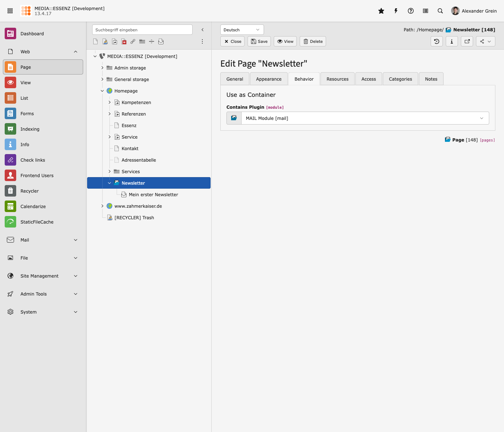The image size is (504, 432).
Task: Click the record history clock icon
Action: point(437,41)
